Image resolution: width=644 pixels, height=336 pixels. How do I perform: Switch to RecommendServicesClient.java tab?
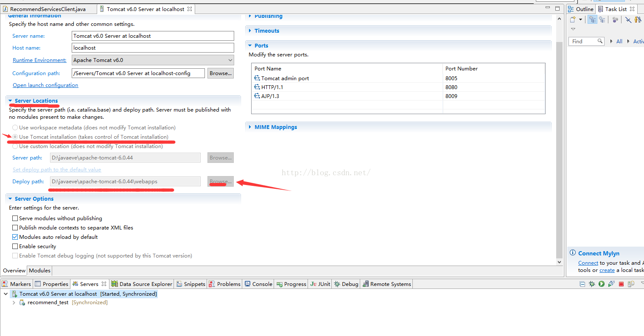click(48, 9)
